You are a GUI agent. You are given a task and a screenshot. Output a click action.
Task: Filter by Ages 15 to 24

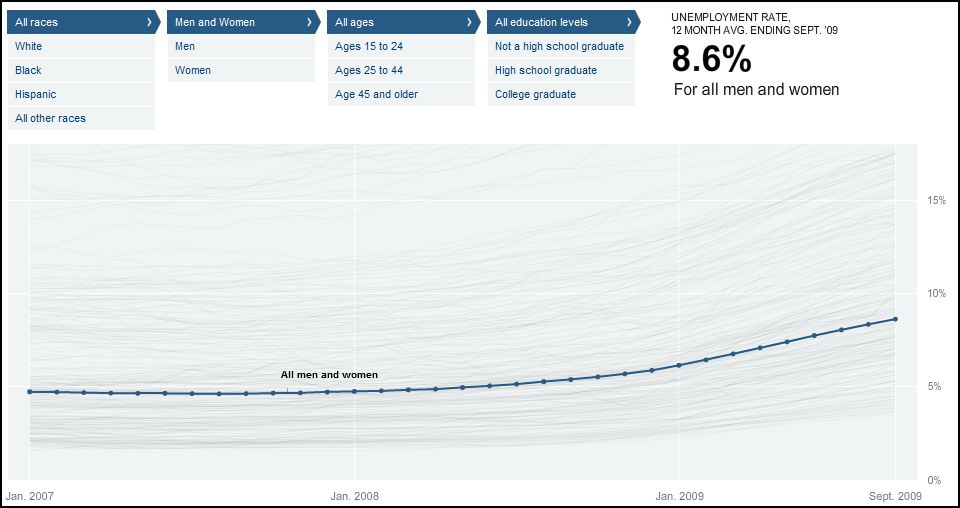pos(400,46)
